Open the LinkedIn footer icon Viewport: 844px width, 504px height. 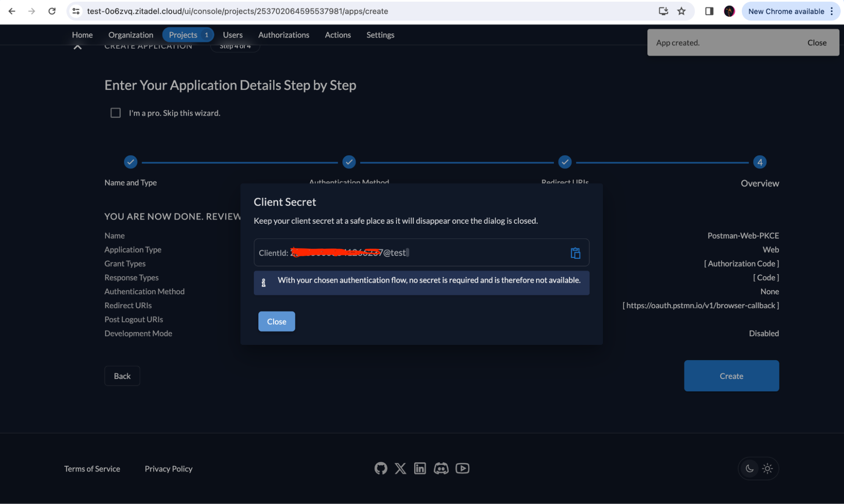(420, 468)
